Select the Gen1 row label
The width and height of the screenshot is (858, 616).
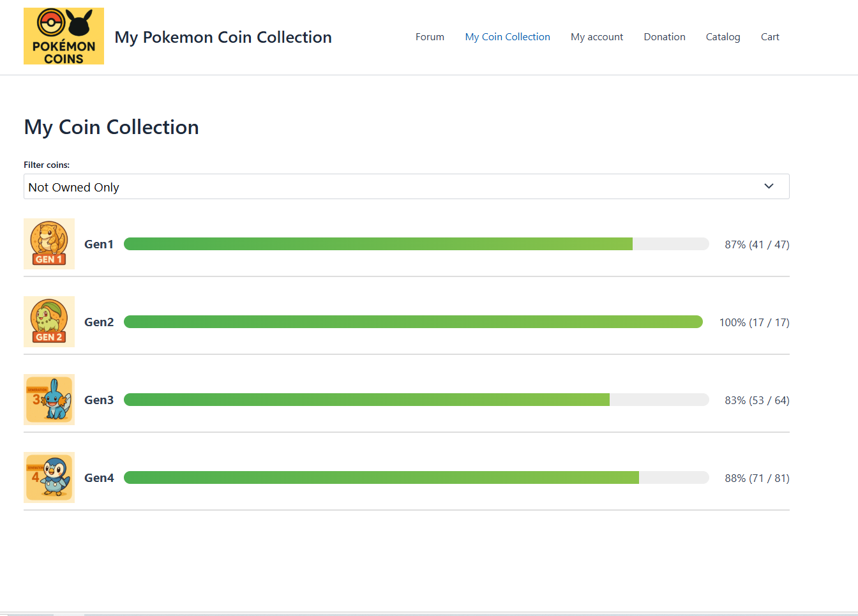tap(99, 244)
